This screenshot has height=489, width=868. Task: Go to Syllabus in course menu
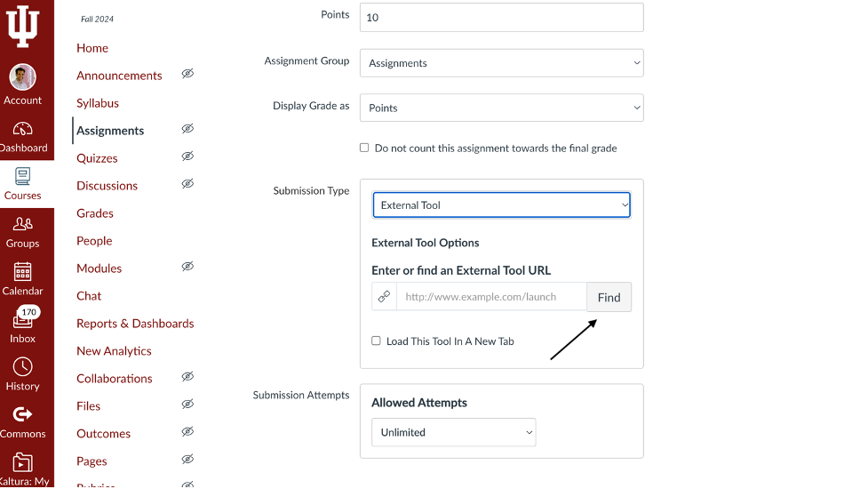click(x=98, y=103)
